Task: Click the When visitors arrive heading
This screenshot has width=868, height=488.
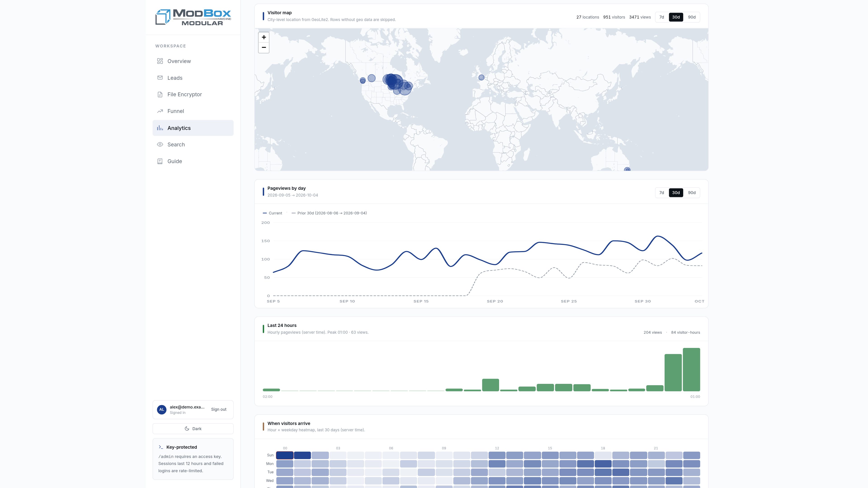Action: point(289,423)
